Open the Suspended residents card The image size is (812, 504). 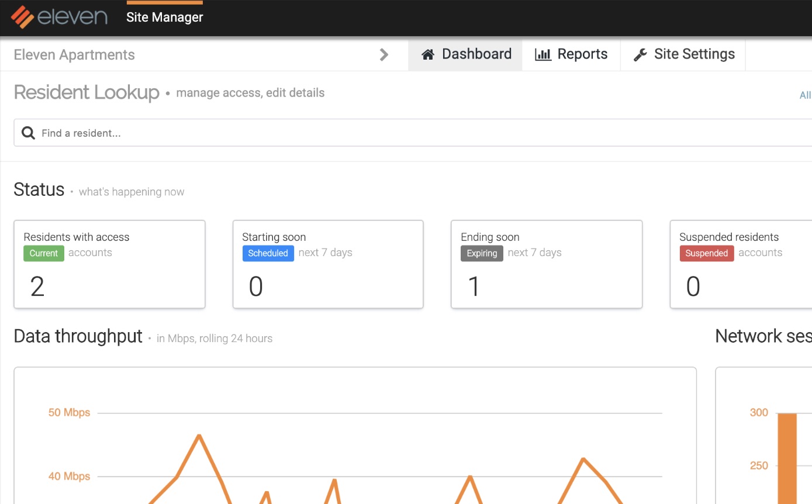(x=741, y=264)
